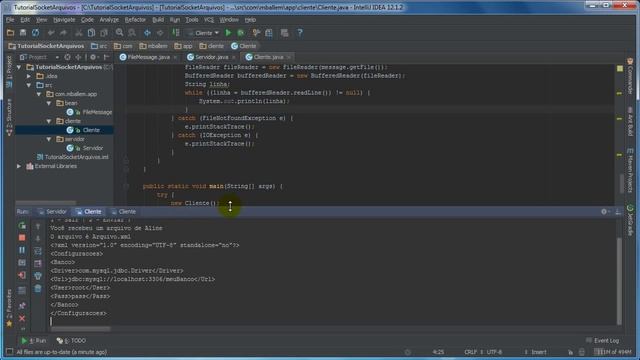640x360 pixels.
Task: Redo the edit via toolbar arrow
Action: pos(64,33)
